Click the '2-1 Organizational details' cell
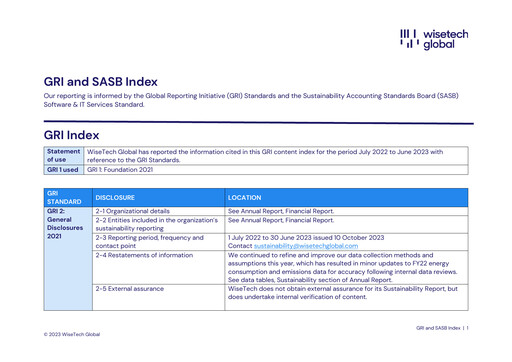The height and width of the screenshot is (362, 512). pyautogui.click(x=158, y=211)
